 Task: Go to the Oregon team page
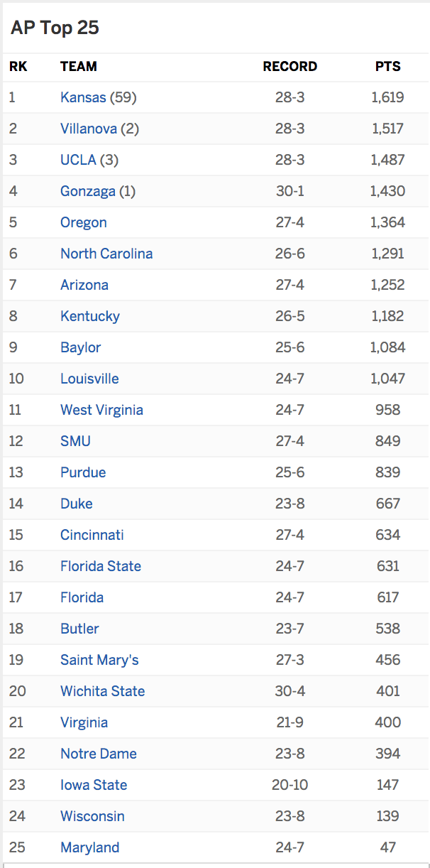coord(84,223)
